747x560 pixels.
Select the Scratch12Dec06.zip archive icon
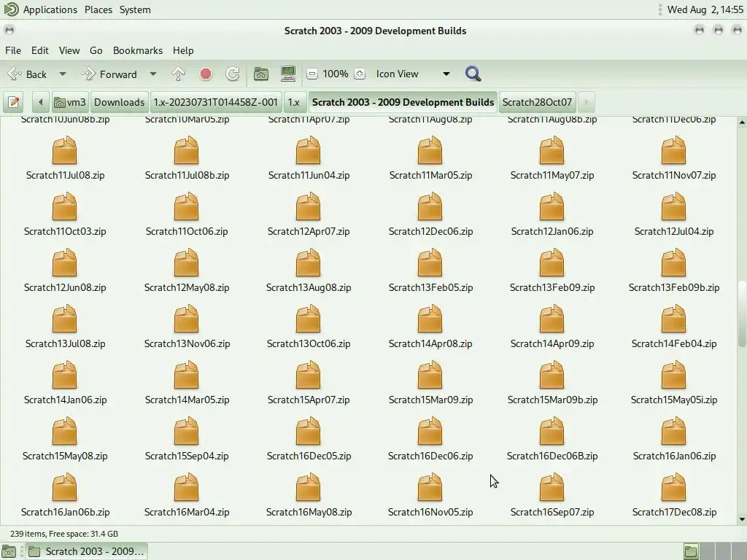pyautogui.click(x=430, y=206)
